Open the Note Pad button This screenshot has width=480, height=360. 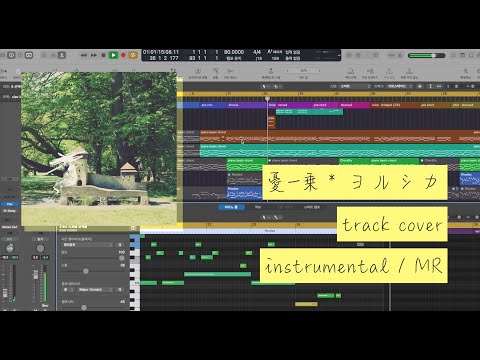(463, 55)
